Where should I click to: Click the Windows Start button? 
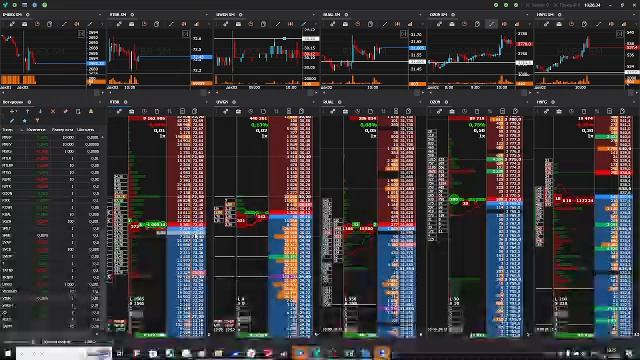pyautogui.click(x=8, y=353)
